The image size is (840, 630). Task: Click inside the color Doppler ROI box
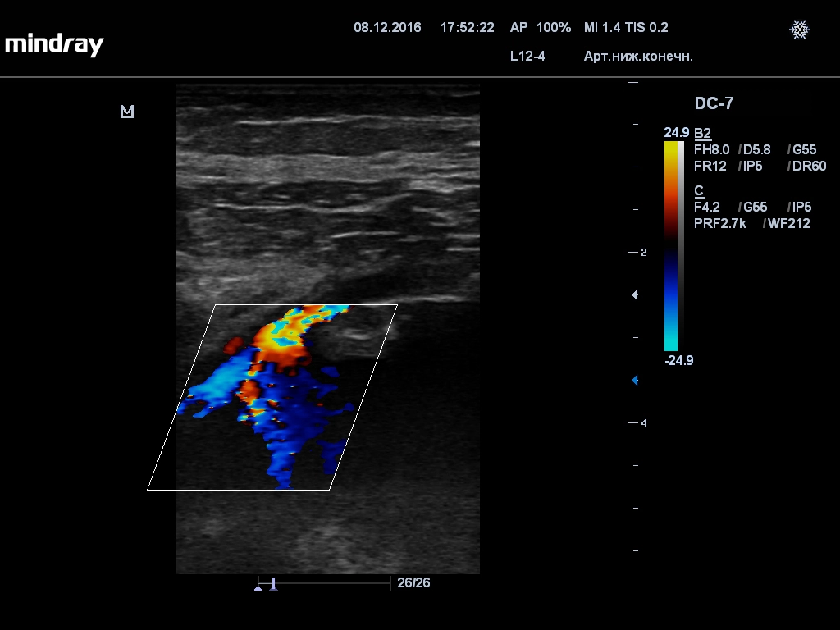[272, 397]
